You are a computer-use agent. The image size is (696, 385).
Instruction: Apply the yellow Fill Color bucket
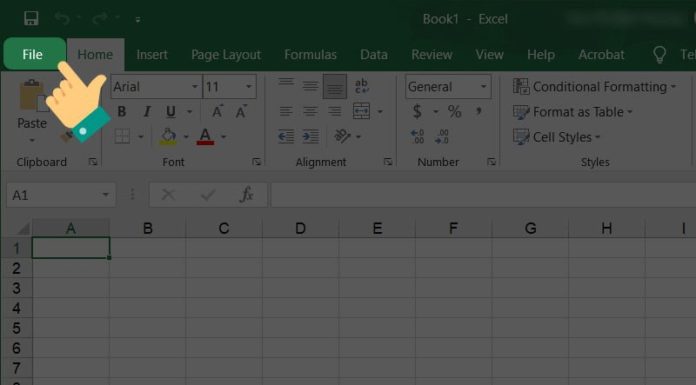point(168,136)
